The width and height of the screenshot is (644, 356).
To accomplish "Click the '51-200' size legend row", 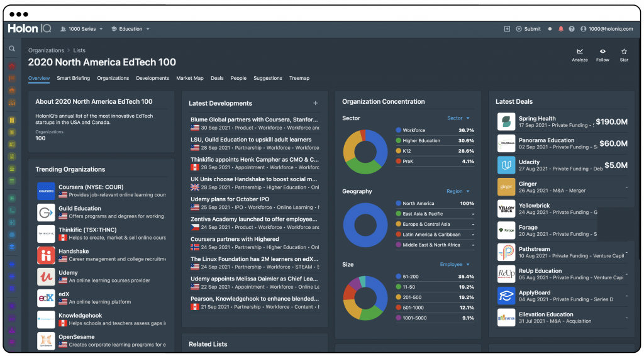I will (x=435, y=277).
